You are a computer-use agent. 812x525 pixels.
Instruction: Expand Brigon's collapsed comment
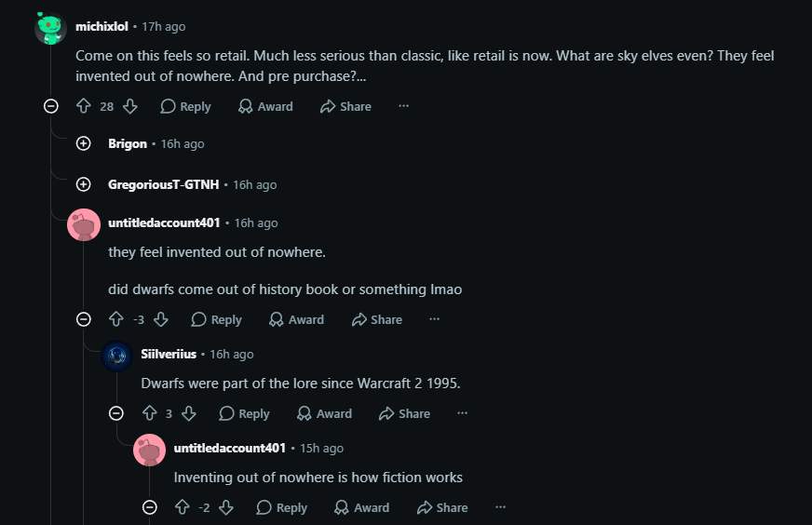84,143
